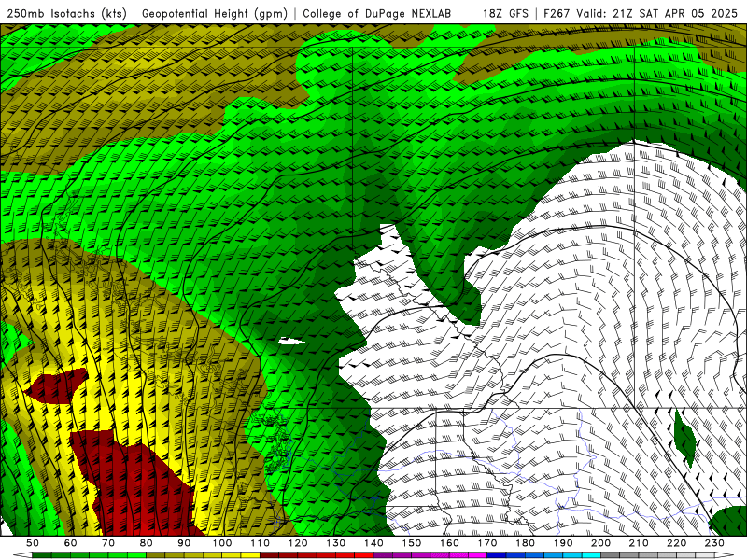Click the 150 label on the color scale
747x560 pixels.
(x=412, y=543)
